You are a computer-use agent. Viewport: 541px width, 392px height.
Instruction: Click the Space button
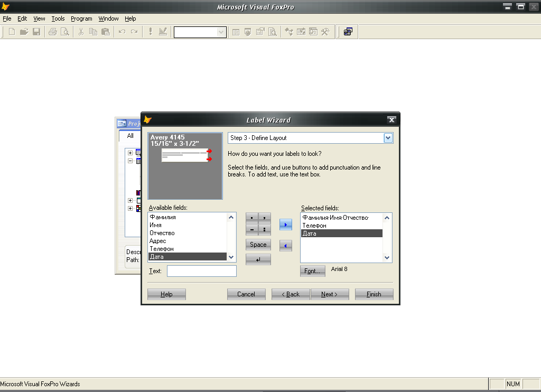tap(258, 245)
